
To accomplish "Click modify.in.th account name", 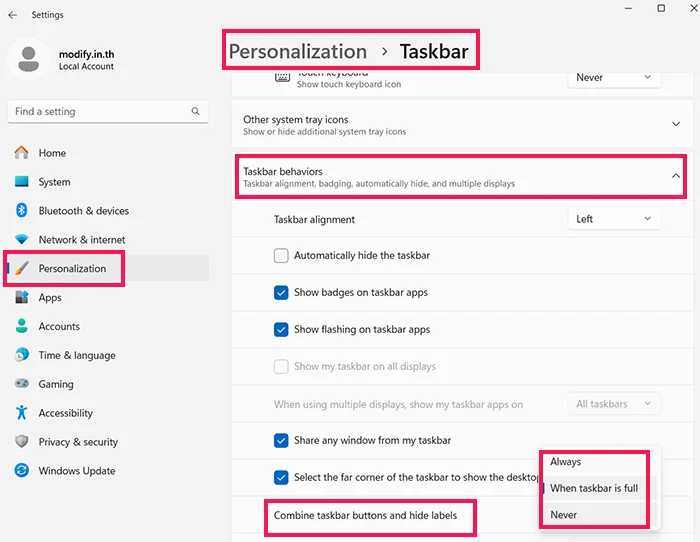I will 87,54.
